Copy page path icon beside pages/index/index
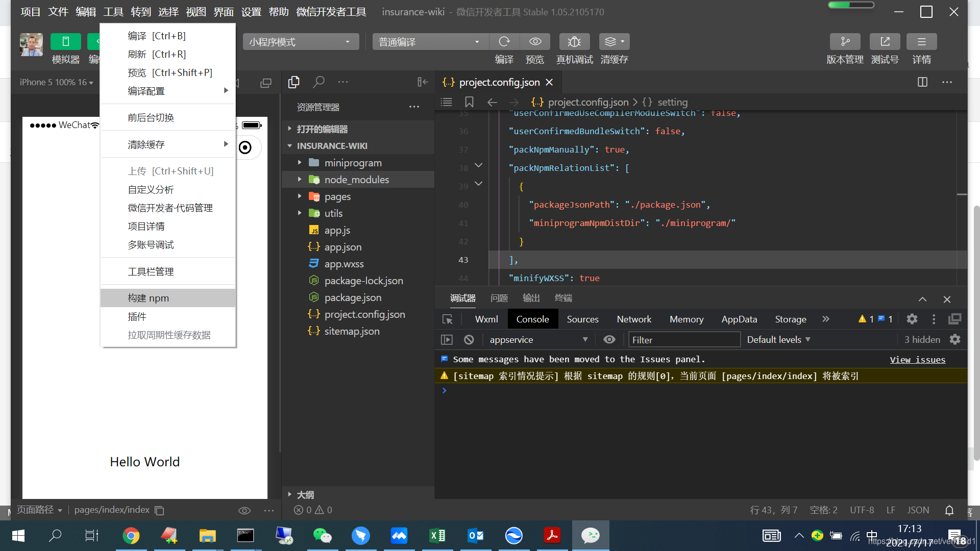This screenshot has height=551, width=980. click(x=159, y=511)
